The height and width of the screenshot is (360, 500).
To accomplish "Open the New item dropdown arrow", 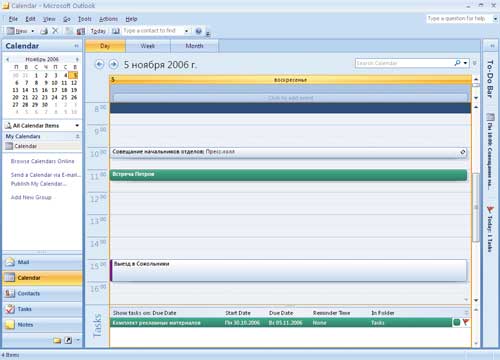I will [33, 31].
